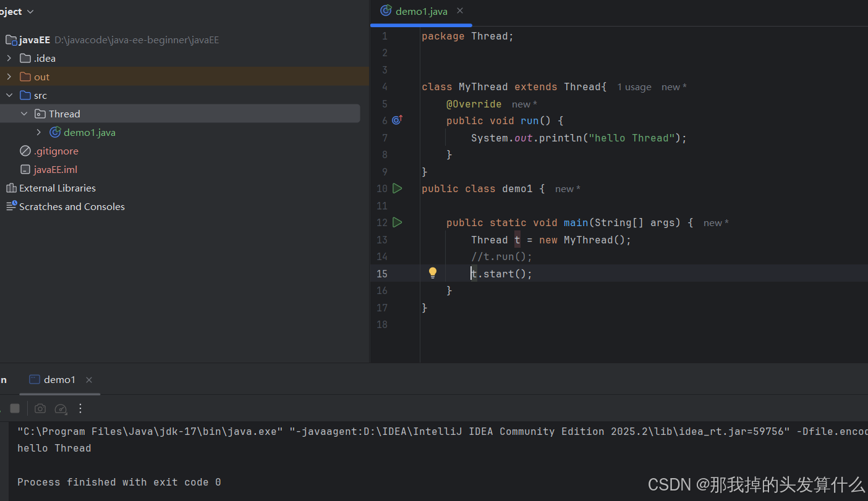Click the java.exe command line in console
Image resolution: width=868 pixels, height=501 pixels.
pos(443,431)
